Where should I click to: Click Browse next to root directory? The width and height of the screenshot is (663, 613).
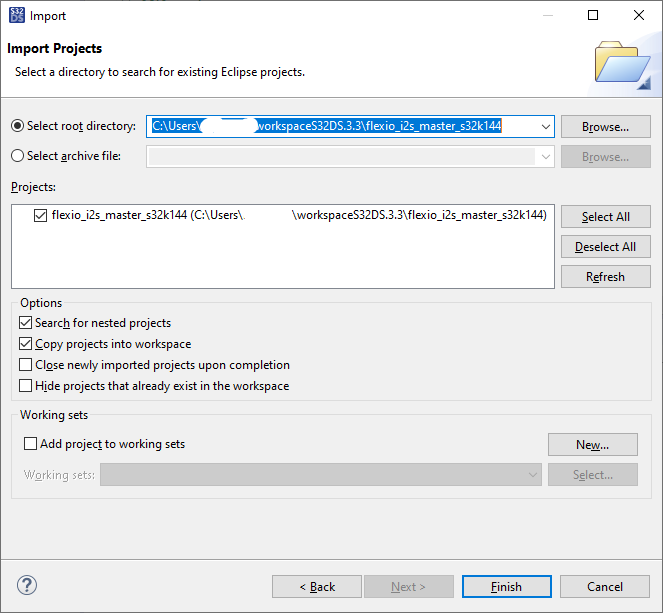(605, 126)
